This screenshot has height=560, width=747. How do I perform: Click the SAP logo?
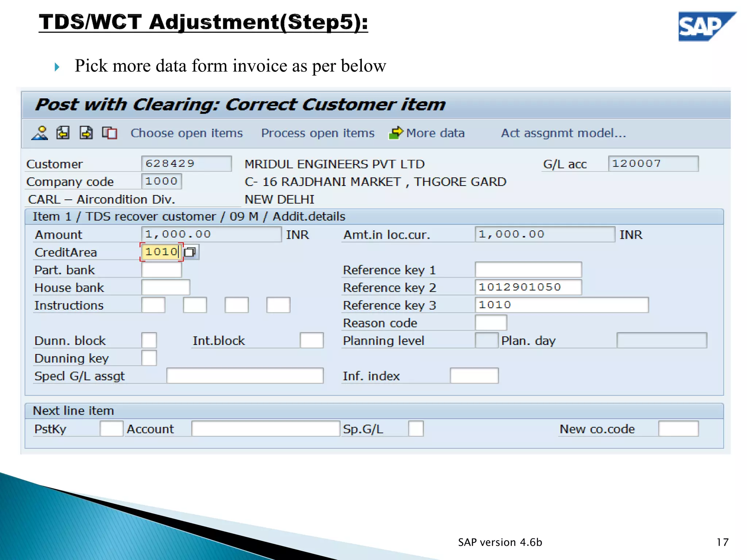(707, 26)
